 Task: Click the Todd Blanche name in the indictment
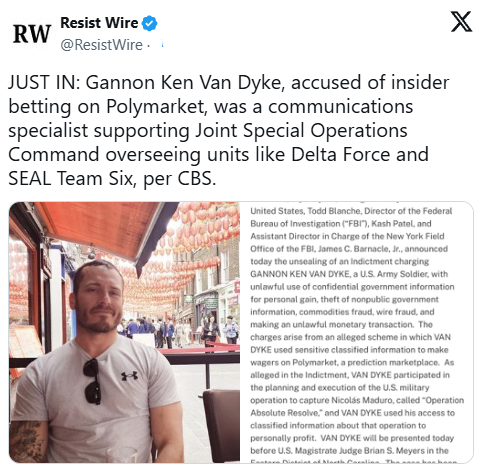[x=334, y=211]
